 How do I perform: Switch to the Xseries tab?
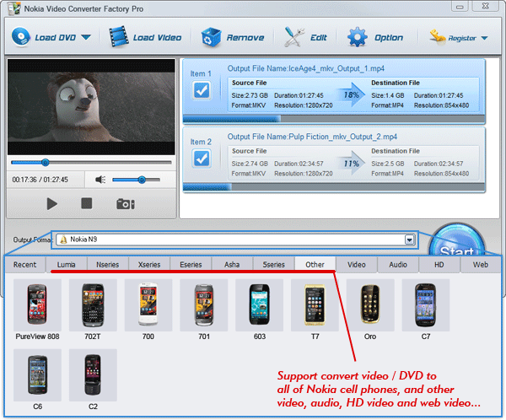149,265
